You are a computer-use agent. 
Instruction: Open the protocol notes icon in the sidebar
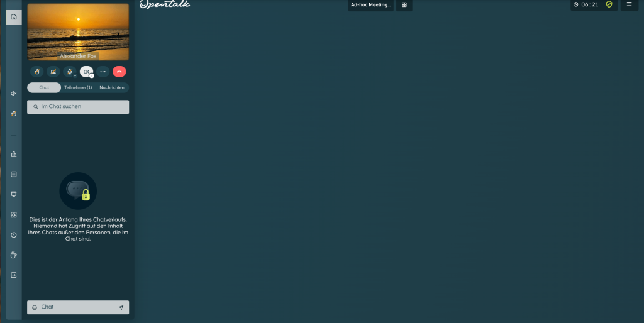(x=14, y=174)
